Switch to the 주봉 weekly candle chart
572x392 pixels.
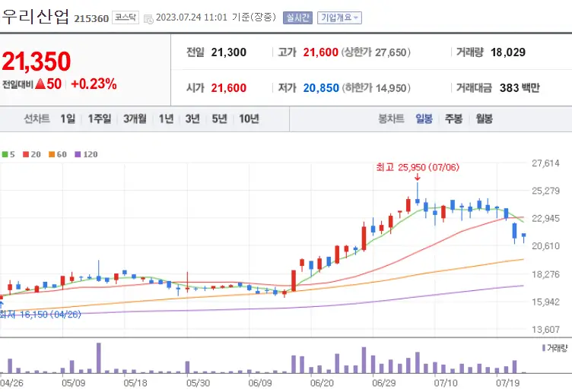pos(454,119)
